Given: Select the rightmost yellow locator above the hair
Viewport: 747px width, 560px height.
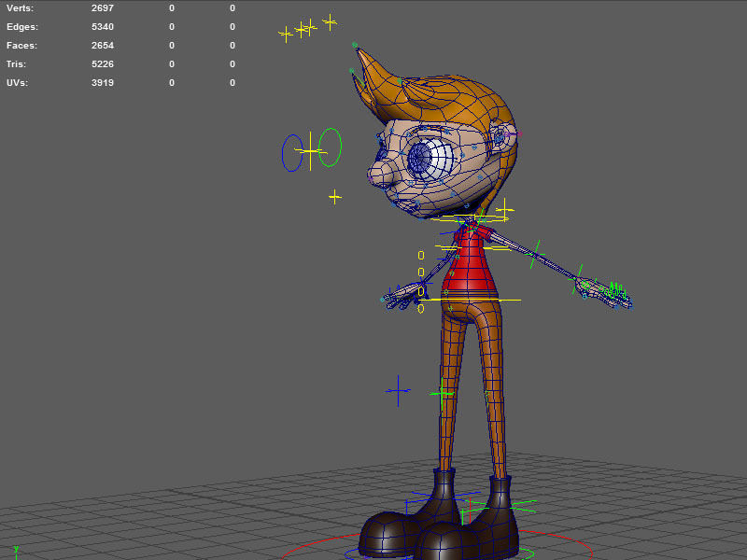Looking at the screenshot, I should [x=330, y=21].
